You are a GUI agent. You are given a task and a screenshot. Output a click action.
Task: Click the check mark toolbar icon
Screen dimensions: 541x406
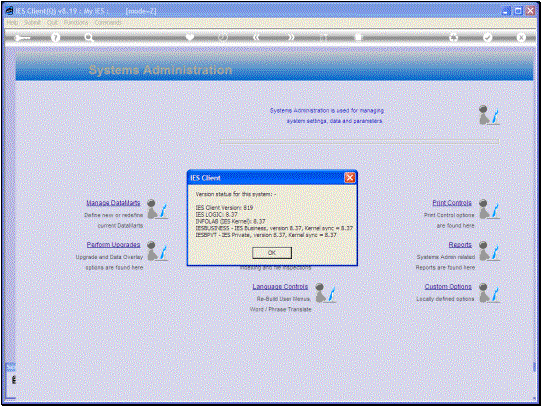487,37
